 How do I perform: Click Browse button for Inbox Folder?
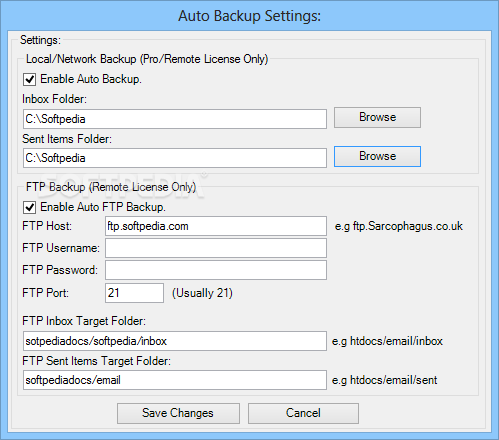pyautogui.click(x=377, y=117)
